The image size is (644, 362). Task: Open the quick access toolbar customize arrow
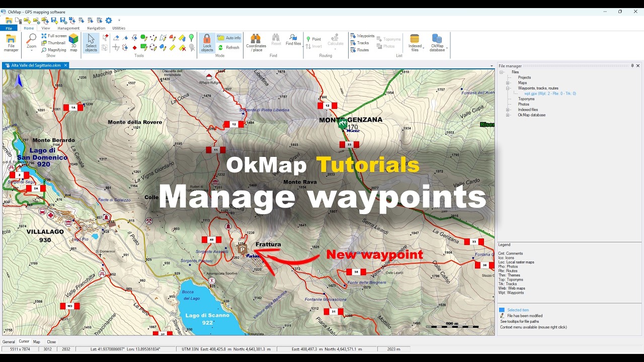coord(119,21)
